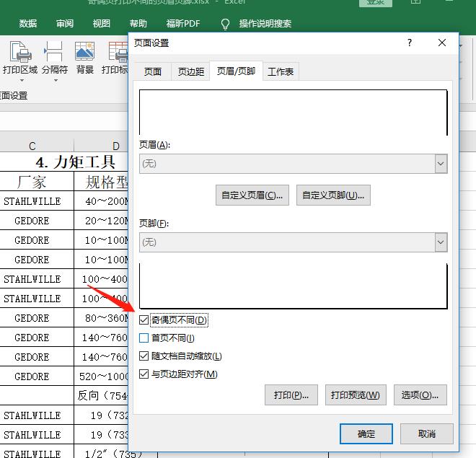Expand the 页脚 footer dropdown list

pyautogui.click(x=441, y=242)
